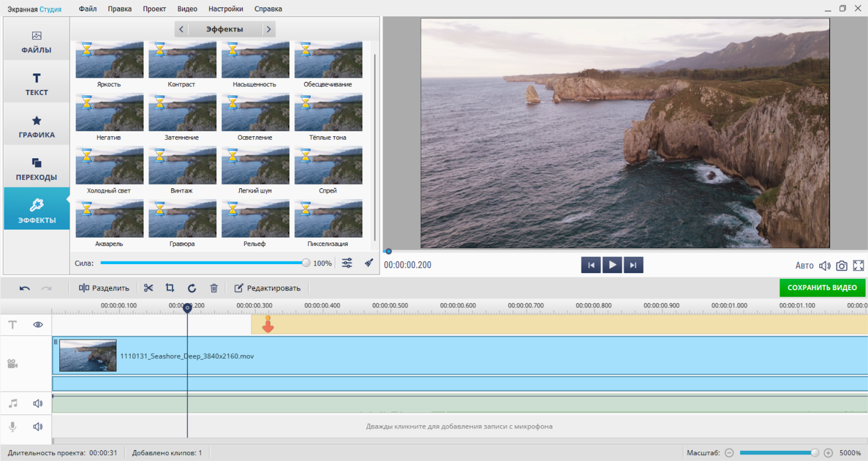
Task: Open the Файл menu
Action: [x=87, y=9]
